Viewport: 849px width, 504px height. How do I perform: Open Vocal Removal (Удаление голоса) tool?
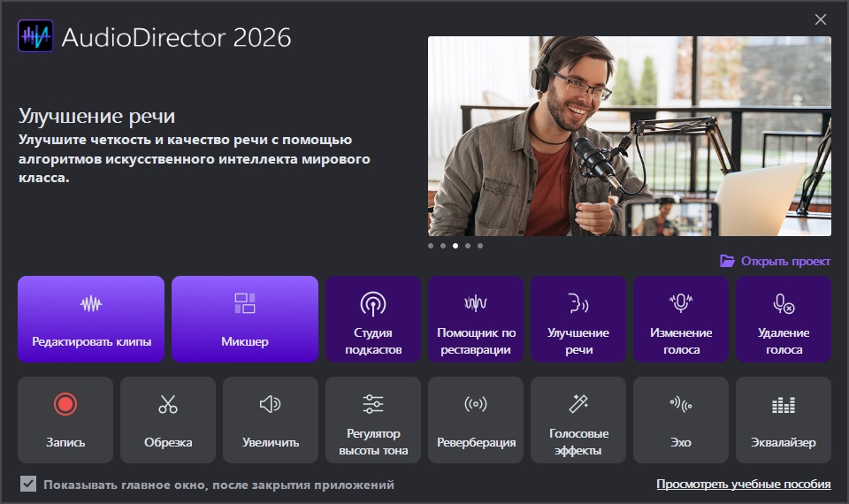pyautogui.click(x=784, y=319)
